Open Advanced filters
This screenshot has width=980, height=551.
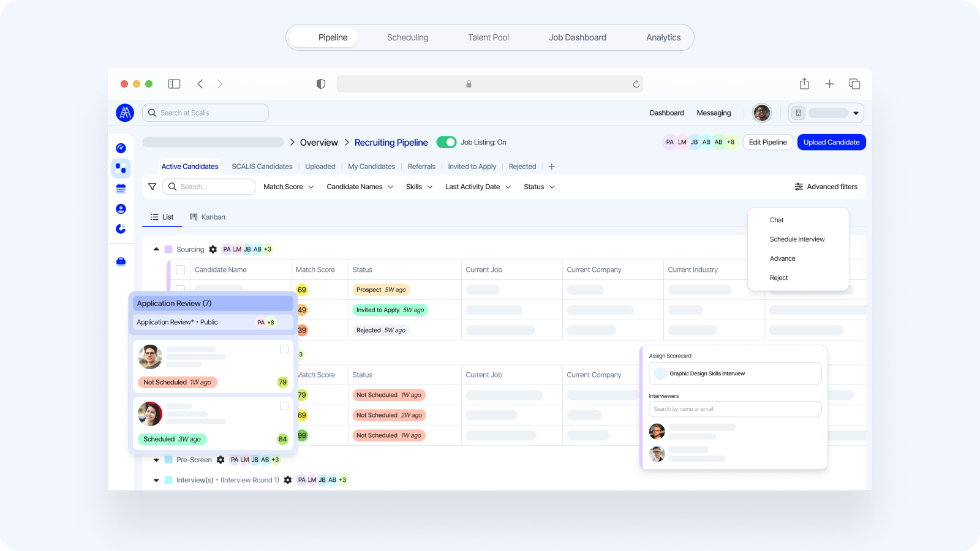tap(826, 187)
